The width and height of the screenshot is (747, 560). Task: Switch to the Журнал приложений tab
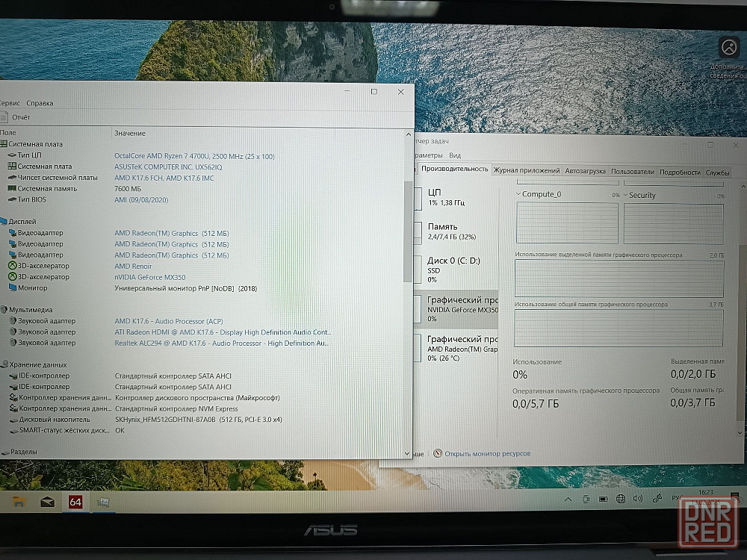[x=527, y=170]
